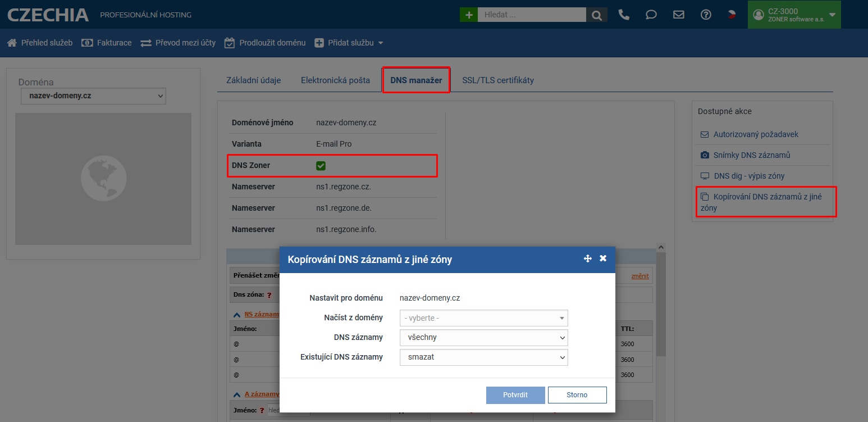Open the chat bubble icon
The height and width of the screenshot is (422, 868).
651,15
